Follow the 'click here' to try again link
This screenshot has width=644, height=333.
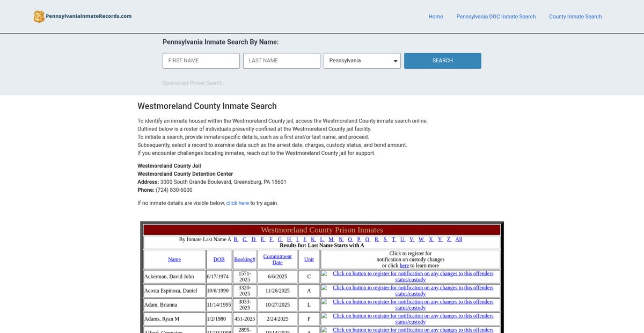238,203
